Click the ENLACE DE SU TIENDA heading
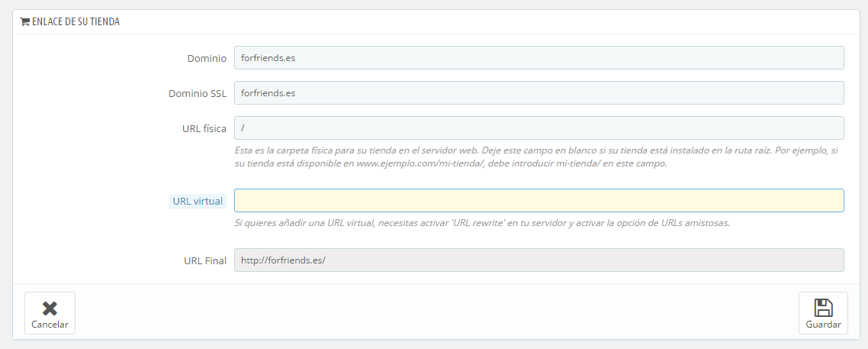This screenshot has height=349, width=868. point(76,22)
